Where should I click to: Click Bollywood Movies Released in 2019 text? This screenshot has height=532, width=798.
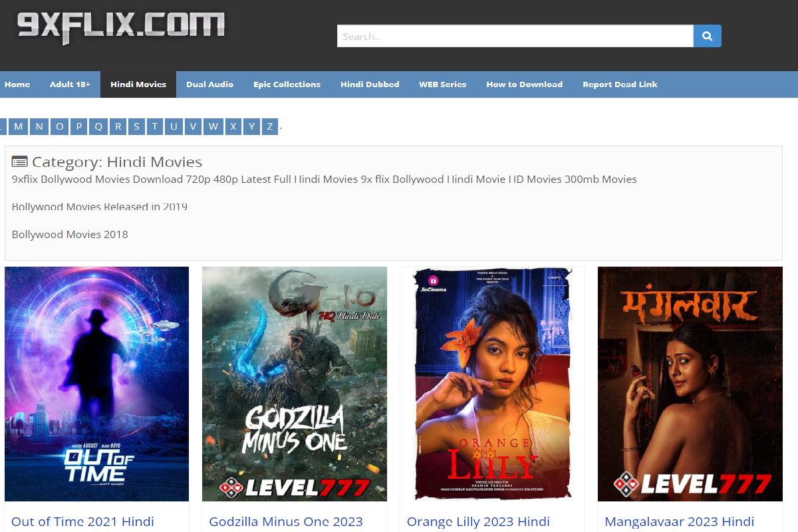click(x=100, y=207)
